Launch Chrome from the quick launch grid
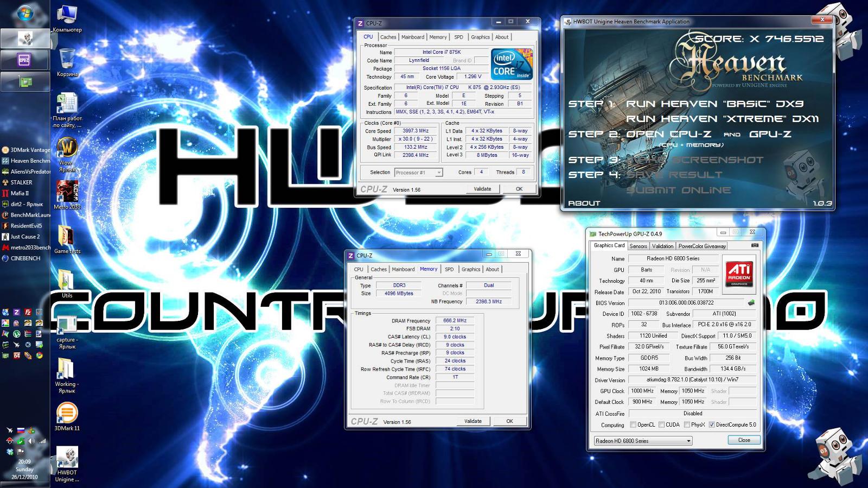This screenshot has height=488, width=868. (39, 356)
